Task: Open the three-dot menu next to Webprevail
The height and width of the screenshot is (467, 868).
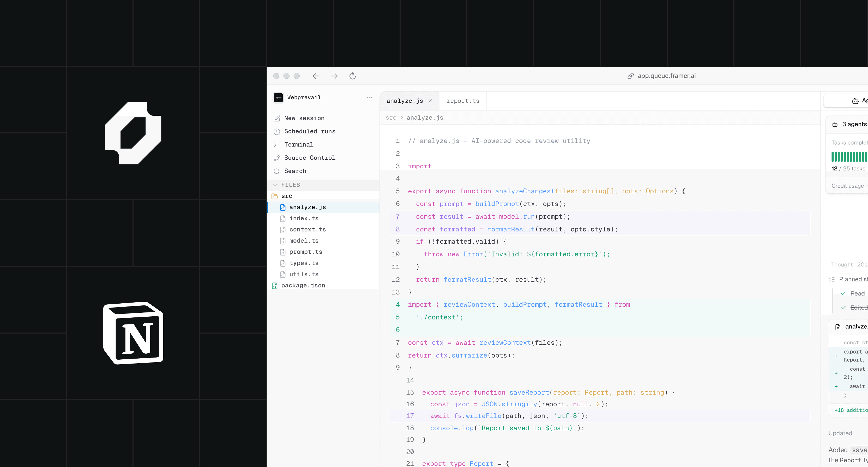Action: click(370, 98)
